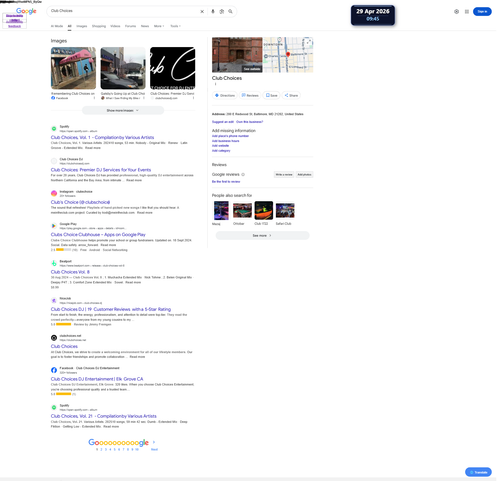Viewport: 500px width, 481px height.
Task: Open the Google apps grid icon
Action: pos(467,11)
